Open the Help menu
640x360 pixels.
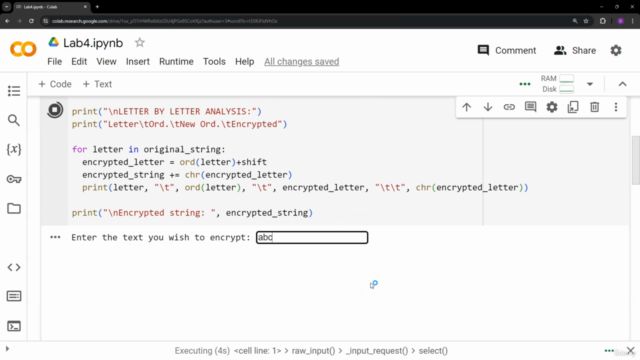(x=244, y=62)
